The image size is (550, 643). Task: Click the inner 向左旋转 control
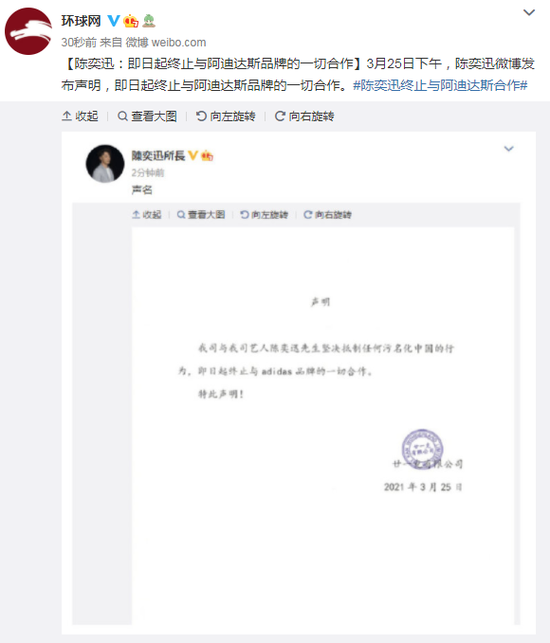coord(264,214)
